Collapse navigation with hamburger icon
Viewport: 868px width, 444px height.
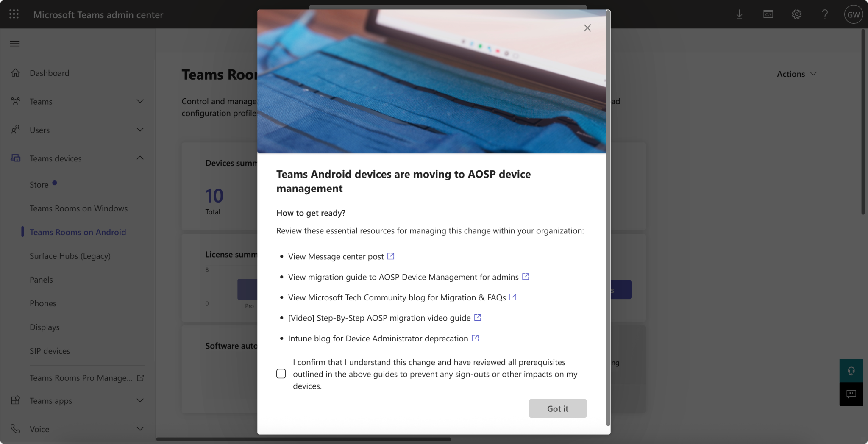click(x=15, y=44)
